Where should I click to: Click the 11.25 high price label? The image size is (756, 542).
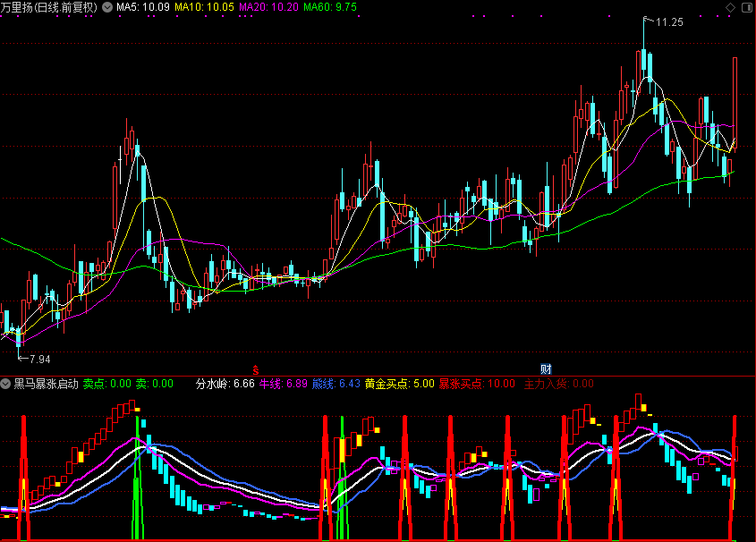coord(669,22)
